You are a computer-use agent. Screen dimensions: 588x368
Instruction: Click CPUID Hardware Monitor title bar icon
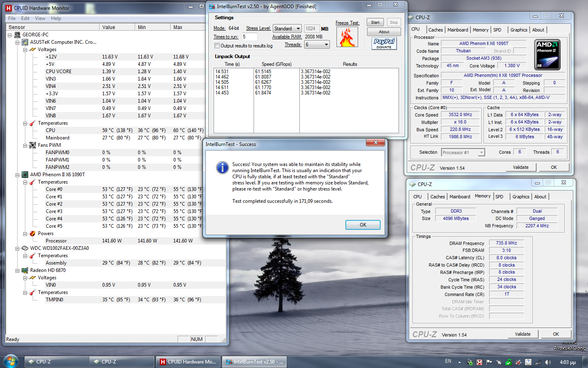(9, 8)
